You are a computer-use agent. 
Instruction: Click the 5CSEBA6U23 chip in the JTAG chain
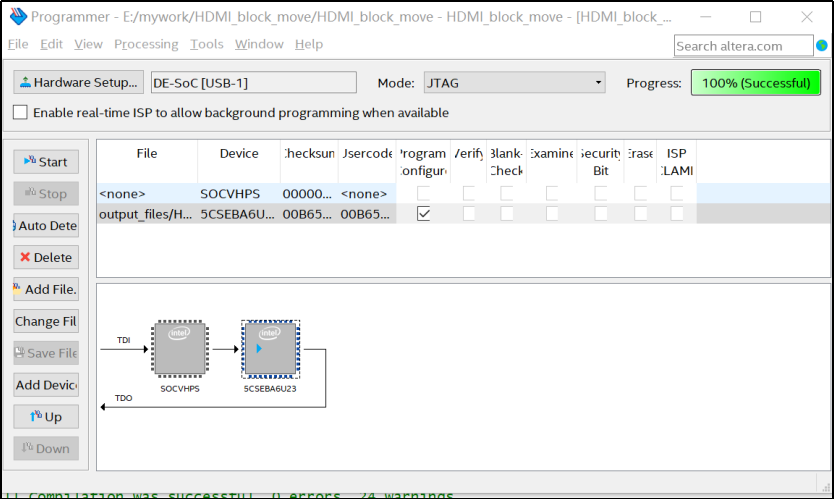point(270,349)
